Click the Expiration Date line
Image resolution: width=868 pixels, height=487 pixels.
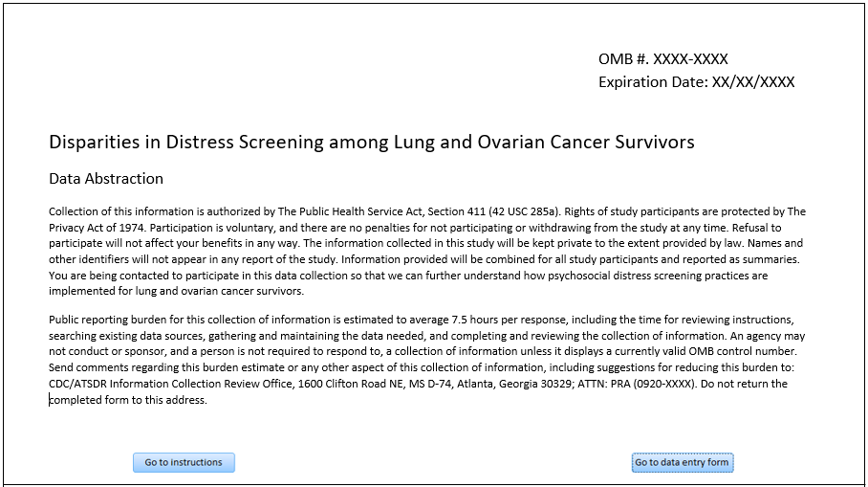click(696, 82)
